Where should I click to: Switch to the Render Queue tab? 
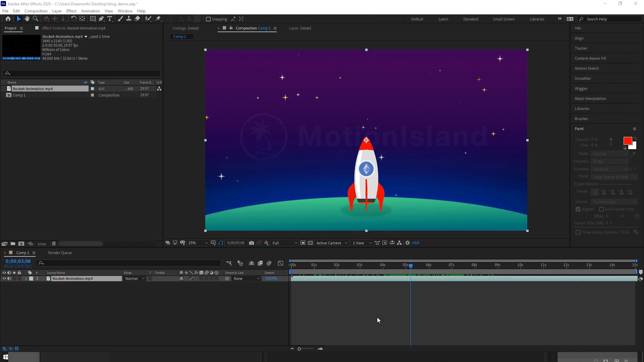click(x=60, y=253)
